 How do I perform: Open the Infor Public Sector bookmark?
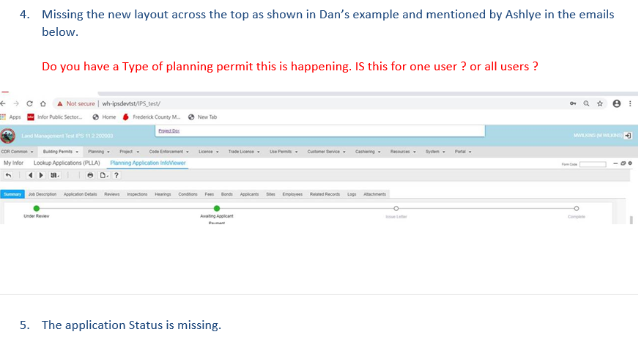point(55,117)
